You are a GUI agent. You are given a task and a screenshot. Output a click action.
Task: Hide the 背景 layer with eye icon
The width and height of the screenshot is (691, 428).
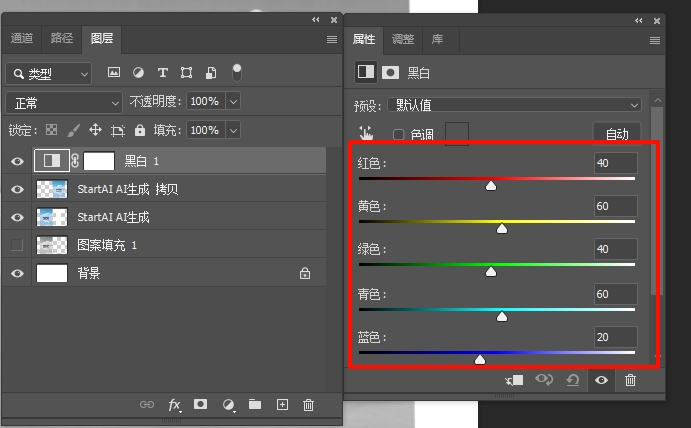[17, 273]
